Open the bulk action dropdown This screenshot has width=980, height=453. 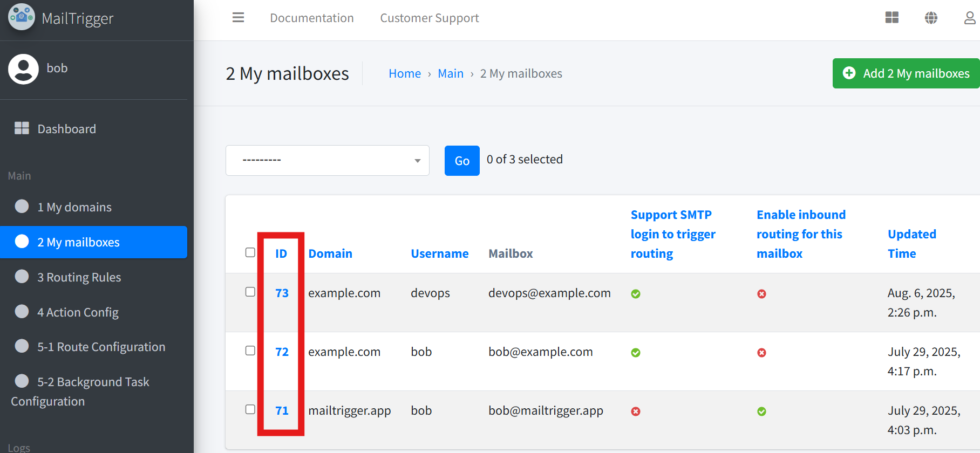click(x=327, y=160)
